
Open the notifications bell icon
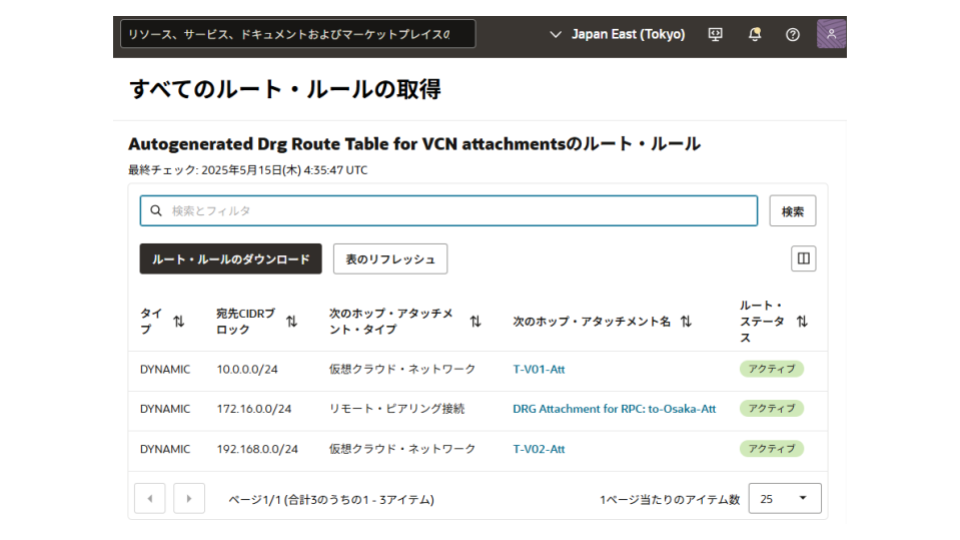tap(755, 34)
